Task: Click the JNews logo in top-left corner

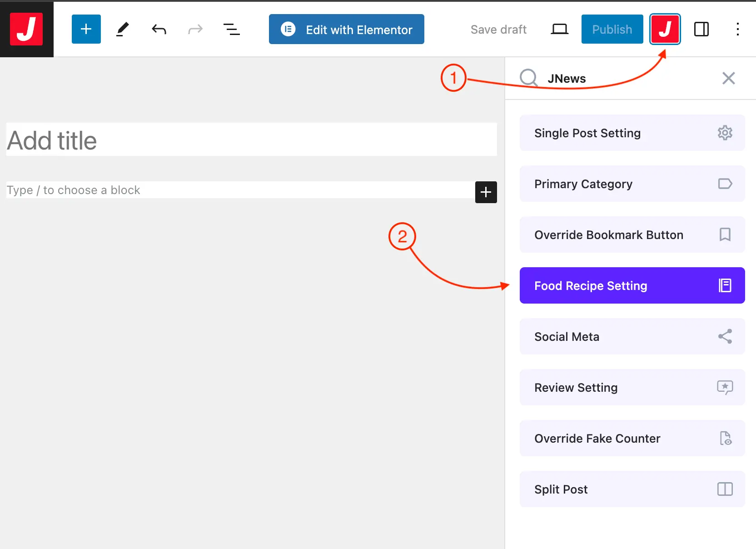Action: [26, 29]
